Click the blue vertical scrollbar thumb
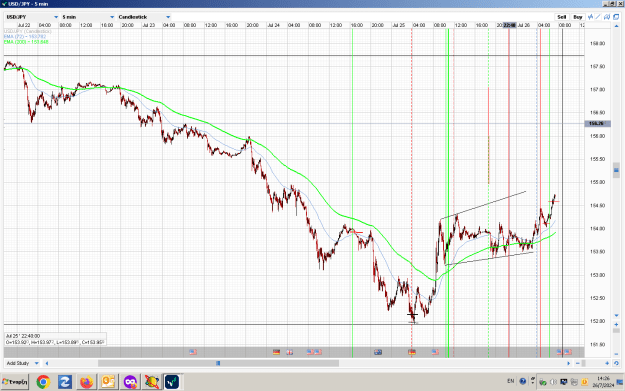Image resolution: width=625 pixels, height=391 pixels. 616,170
